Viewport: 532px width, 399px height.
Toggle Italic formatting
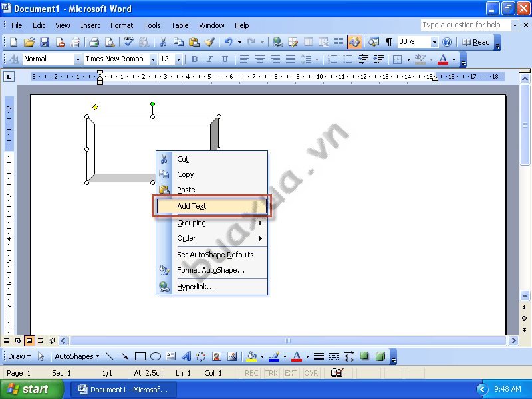(x=209, y=59)
